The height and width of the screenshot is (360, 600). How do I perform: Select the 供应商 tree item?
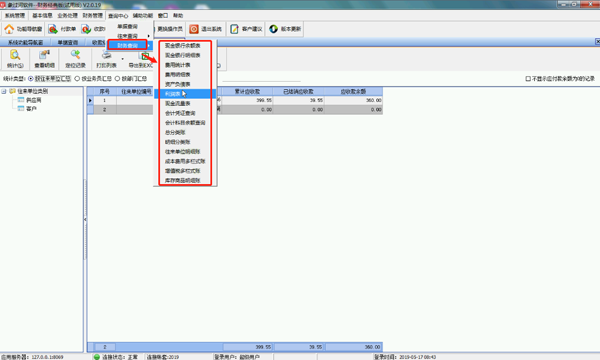pos(33,100)
